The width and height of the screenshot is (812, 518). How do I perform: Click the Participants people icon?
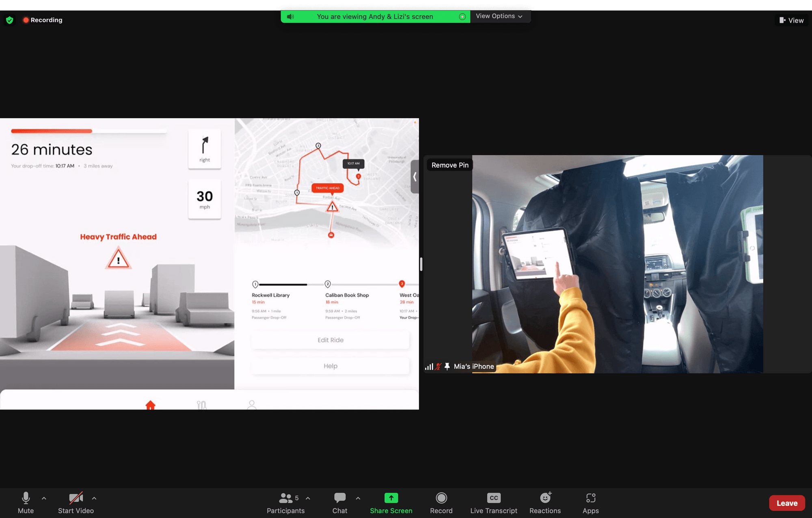[285, 498]
